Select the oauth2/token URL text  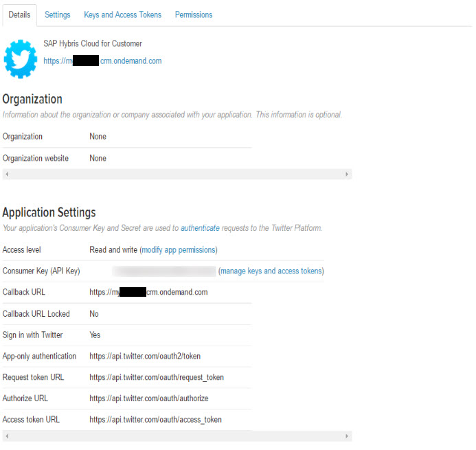pos(145,356)
